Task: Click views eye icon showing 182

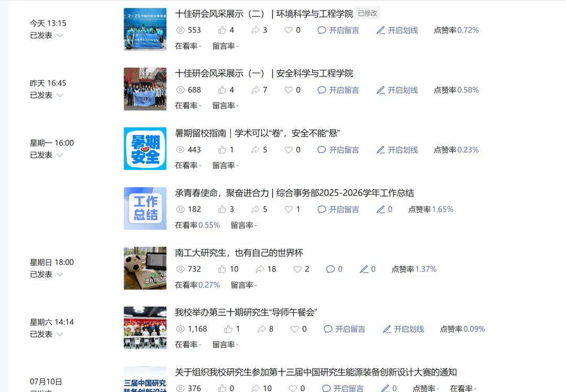Action: (x=180, y=209)
